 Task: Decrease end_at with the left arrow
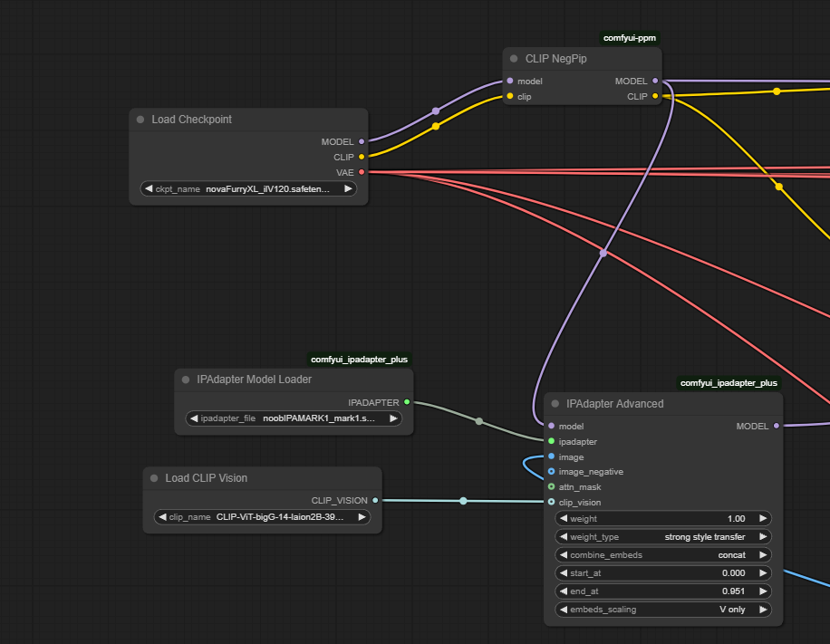tap(564, 591)
